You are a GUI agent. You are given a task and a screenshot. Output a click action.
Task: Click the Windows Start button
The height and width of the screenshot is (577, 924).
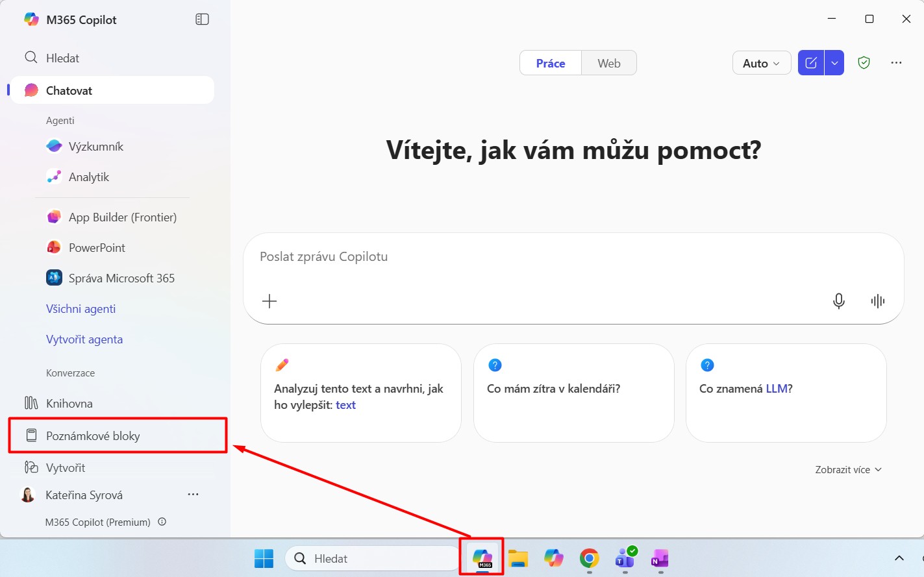click(264, 558)
